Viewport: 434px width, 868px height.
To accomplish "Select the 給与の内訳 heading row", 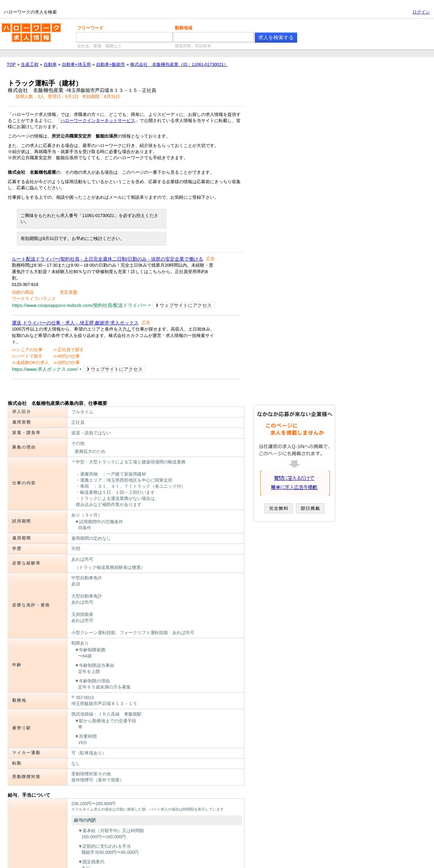I will [x=156, y=820].
